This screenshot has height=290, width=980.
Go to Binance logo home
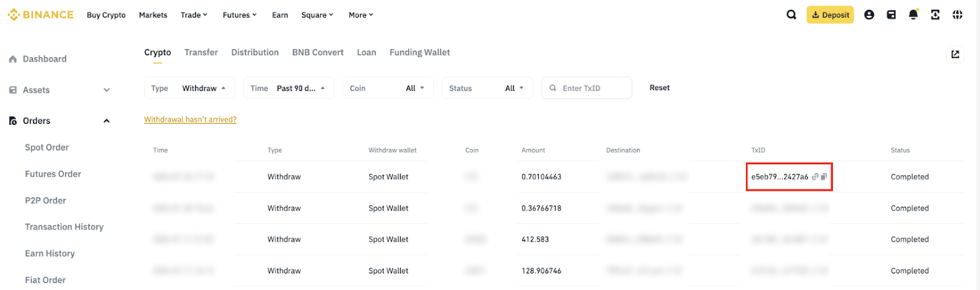pos(40,15)
